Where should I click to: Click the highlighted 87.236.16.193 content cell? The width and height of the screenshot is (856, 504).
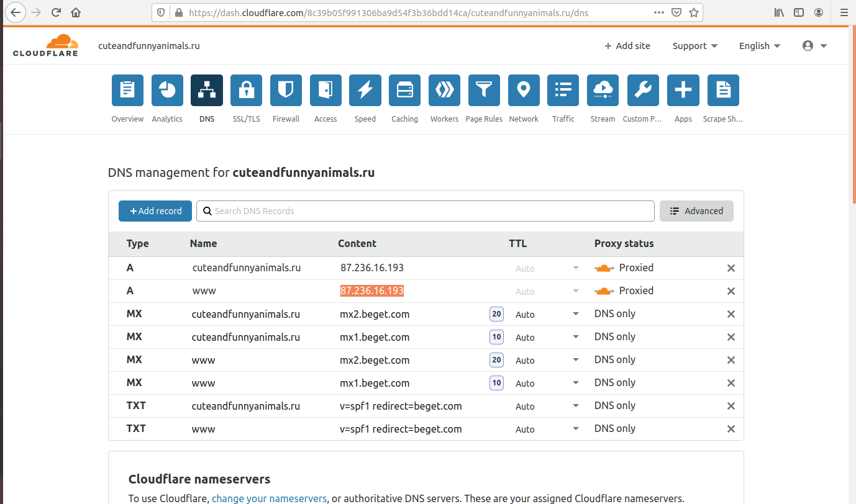[x=372, y=290]
